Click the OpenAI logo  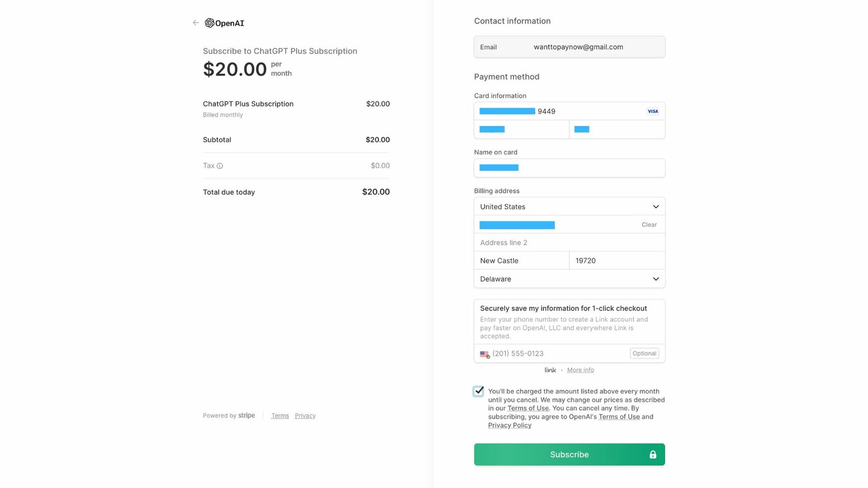pyautogui.click(x=225, y=23)
